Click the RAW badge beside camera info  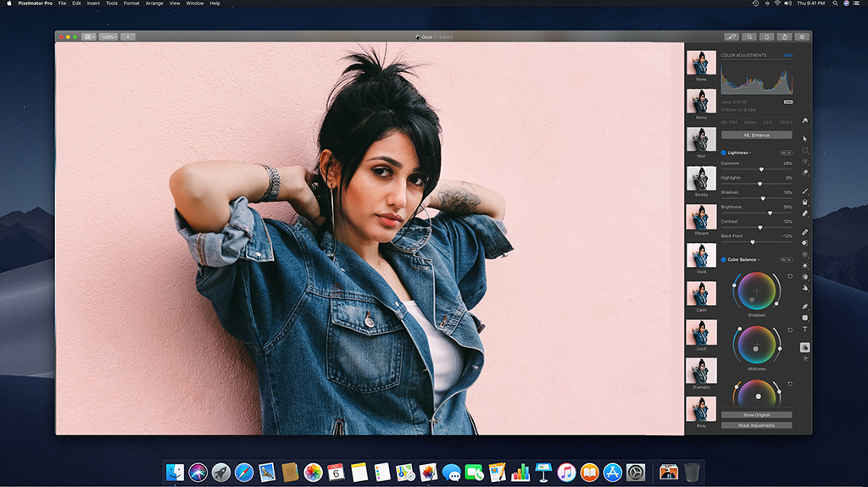(787, 102)
